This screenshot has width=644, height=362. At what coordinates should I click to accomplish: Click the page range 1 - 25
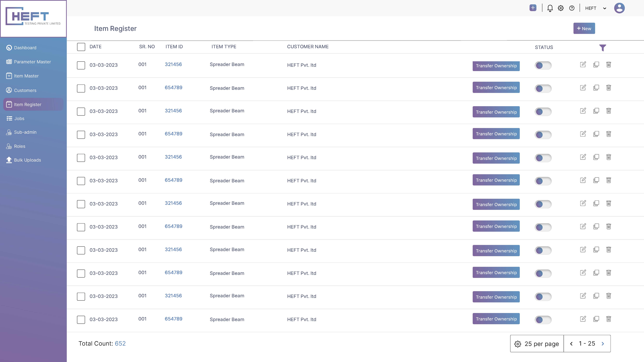pos(587,344)
